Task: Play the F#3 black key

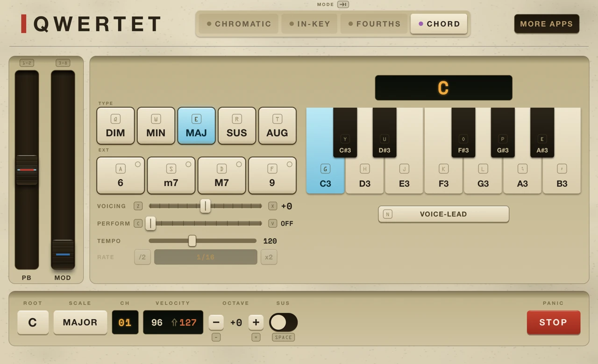Action: tap(463, 133)
